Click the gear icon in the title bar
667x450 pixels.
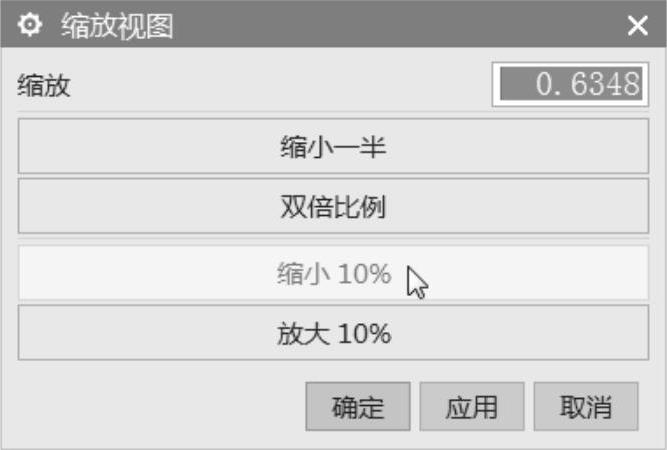[29, 25]
